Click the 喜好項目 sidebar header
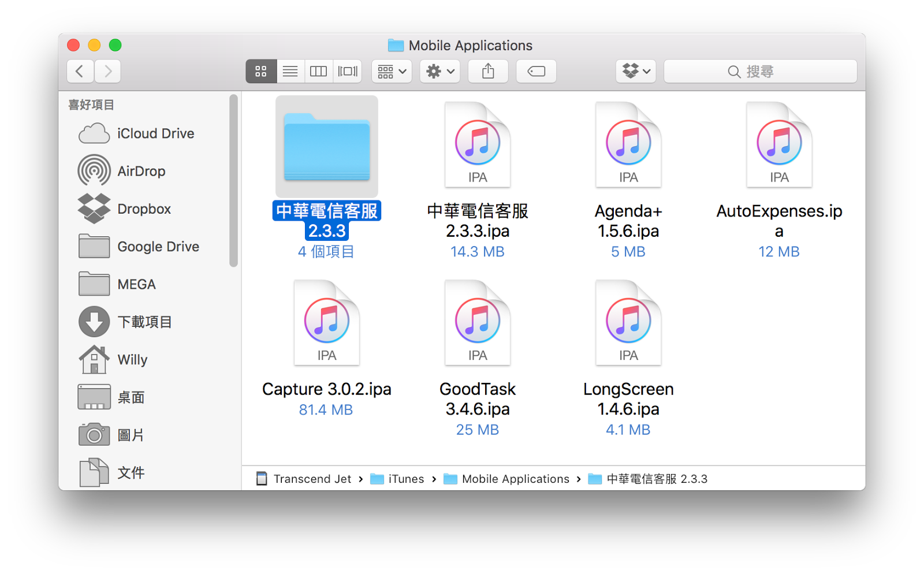 [91, 105]
